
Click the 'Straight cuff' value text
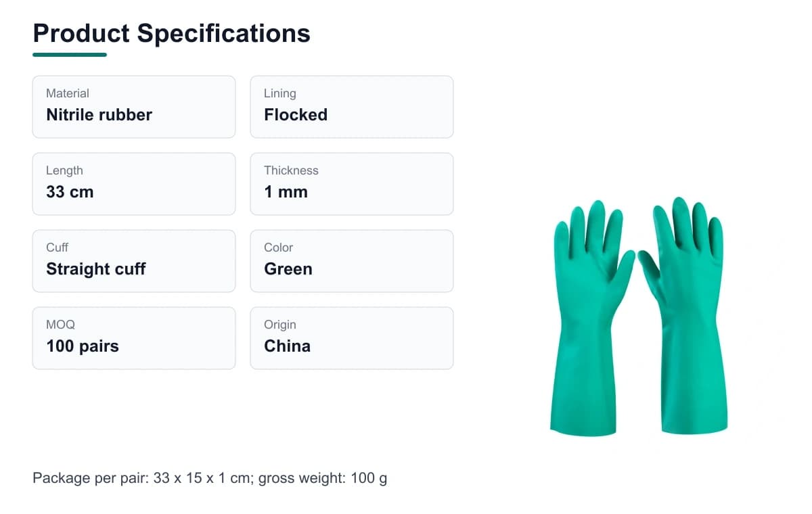click(96, 269)
